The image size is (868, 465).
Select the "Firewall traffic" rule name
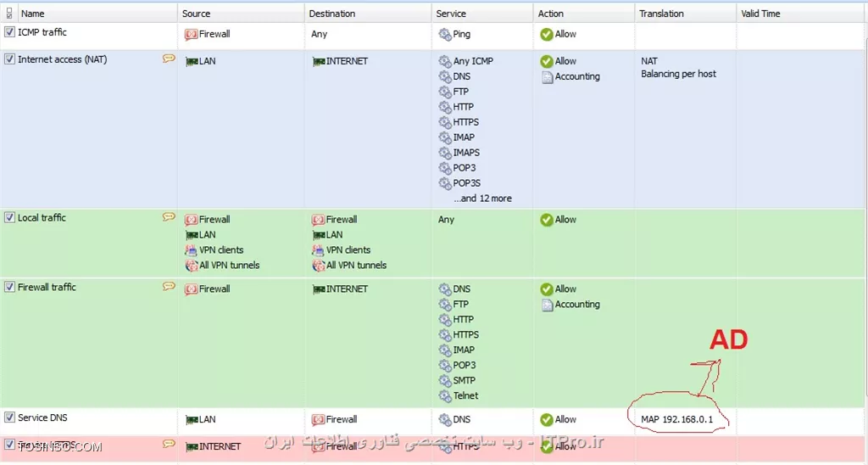[x=47, y=287]
